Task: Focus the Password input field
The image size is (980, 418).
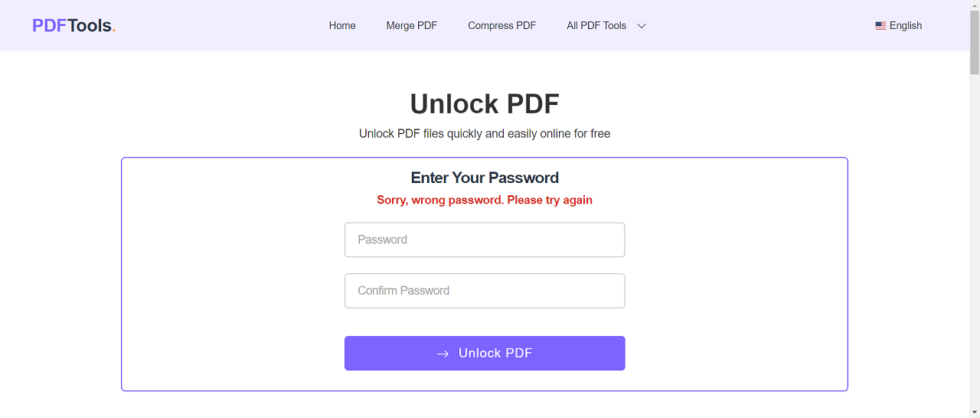Action: point(485,240)
